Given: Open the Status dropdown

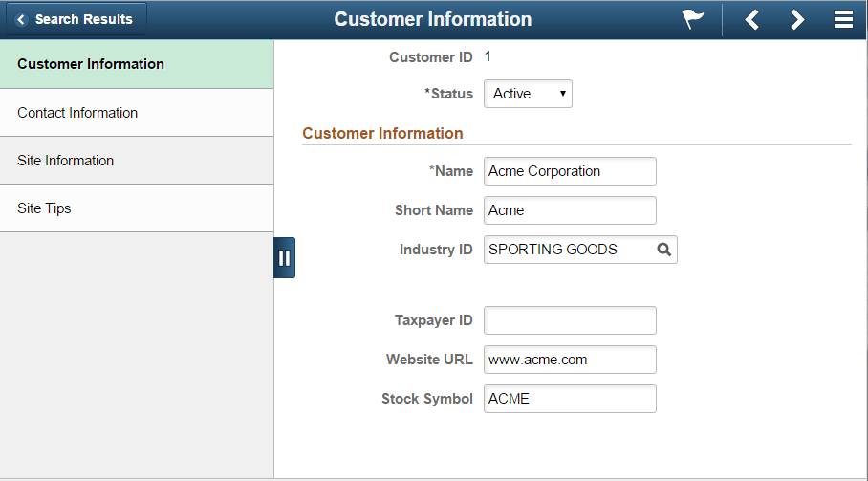Looking at the screenshot, I should pyautogui.click(x=528, y=94).
